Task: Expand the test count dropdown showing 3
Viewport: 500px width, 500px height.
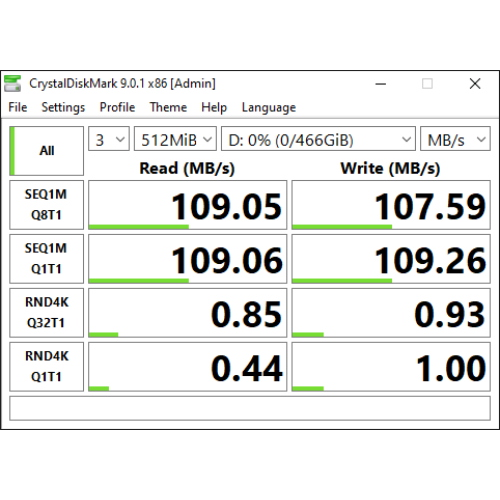Action: [x=109, y=139]
